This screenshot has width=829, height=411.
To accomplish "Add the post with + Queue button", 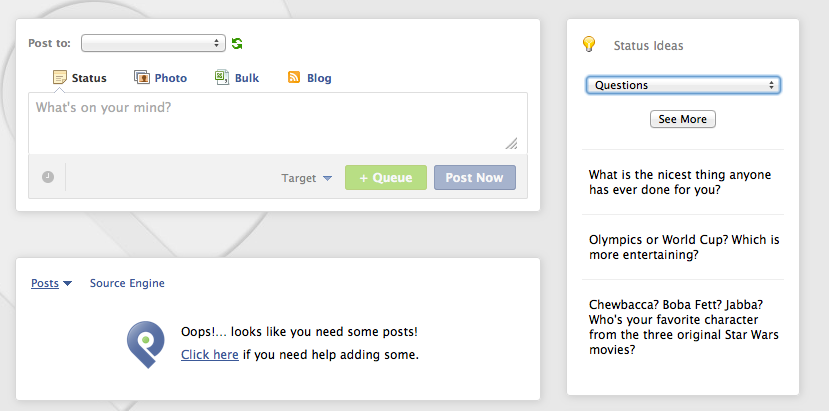I will (x=386, y=177).
